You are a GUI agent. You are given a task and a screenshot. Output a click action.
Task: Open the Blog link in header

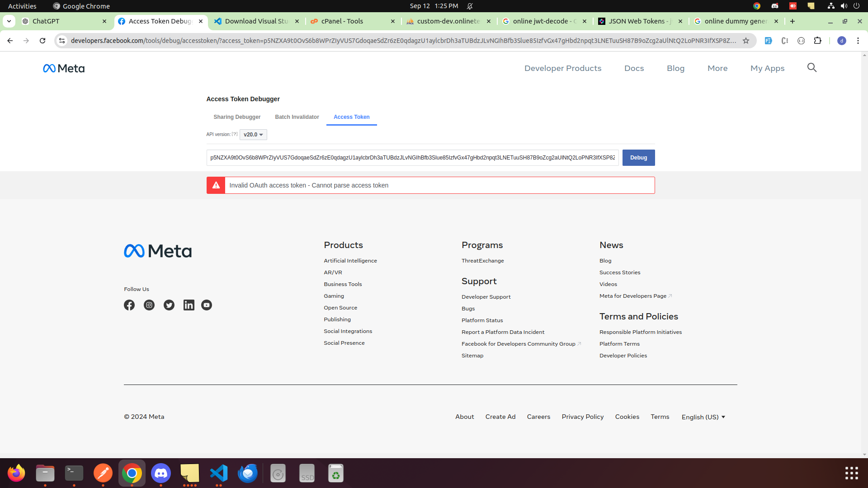pyautogui.click(x=675, y=68)
